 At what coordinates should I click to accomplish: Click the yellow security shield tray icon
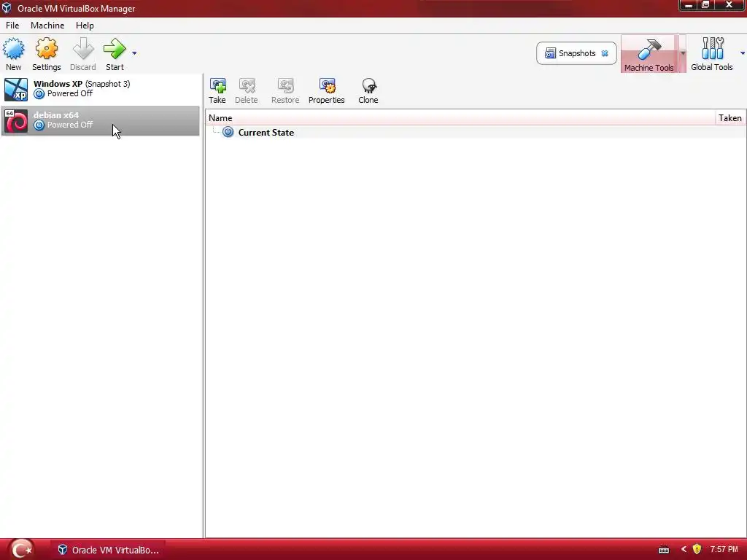point(697,550)
